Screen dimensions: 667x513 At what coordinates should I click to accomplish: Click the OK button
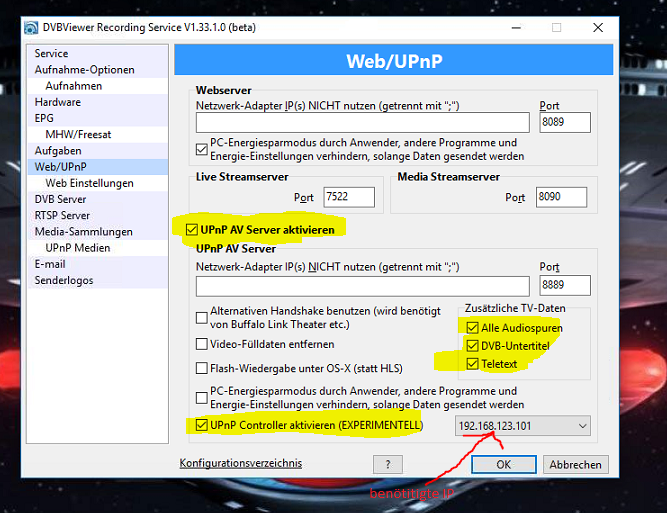tap(504, 464)
